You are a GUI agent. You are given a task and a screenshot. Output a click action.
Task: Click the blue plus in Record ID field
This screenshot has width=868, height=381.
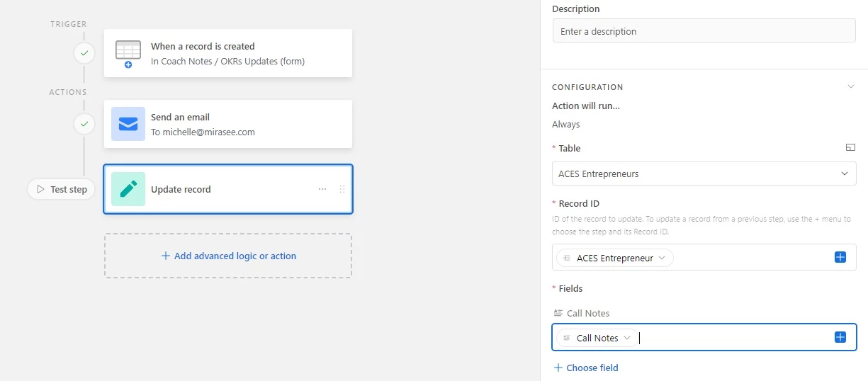point(840,257)
